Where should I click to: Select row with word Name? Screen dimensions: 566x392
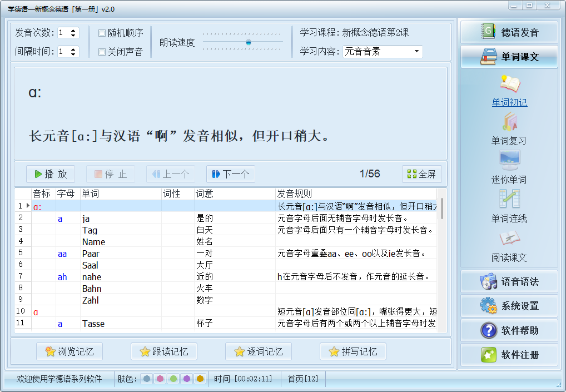click(x=226, y=241)
